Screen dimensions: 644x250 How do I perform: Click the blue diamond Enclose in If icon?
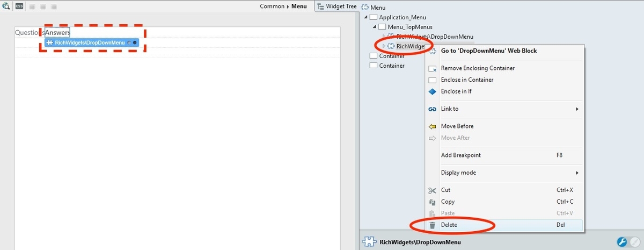[433, 91]
